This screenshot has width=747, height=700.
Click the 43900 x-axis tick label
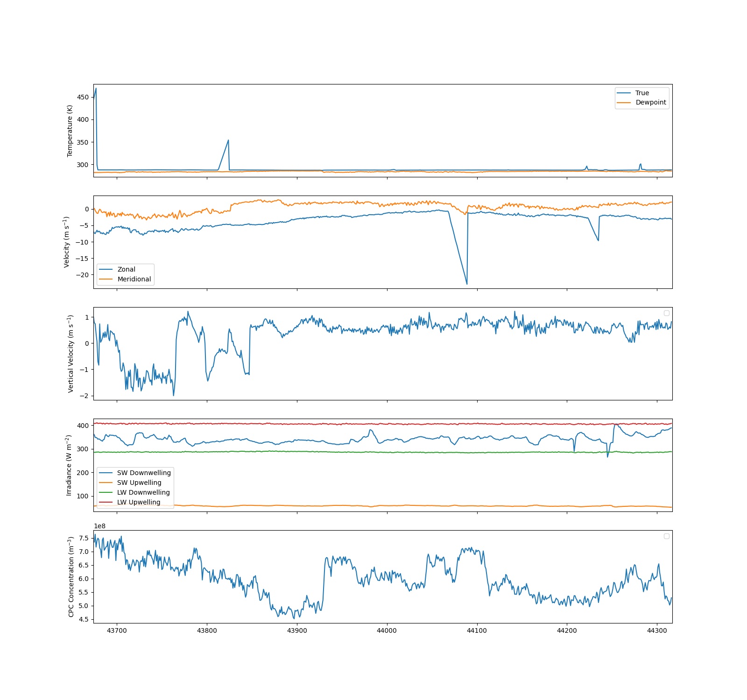coord(297,630)
